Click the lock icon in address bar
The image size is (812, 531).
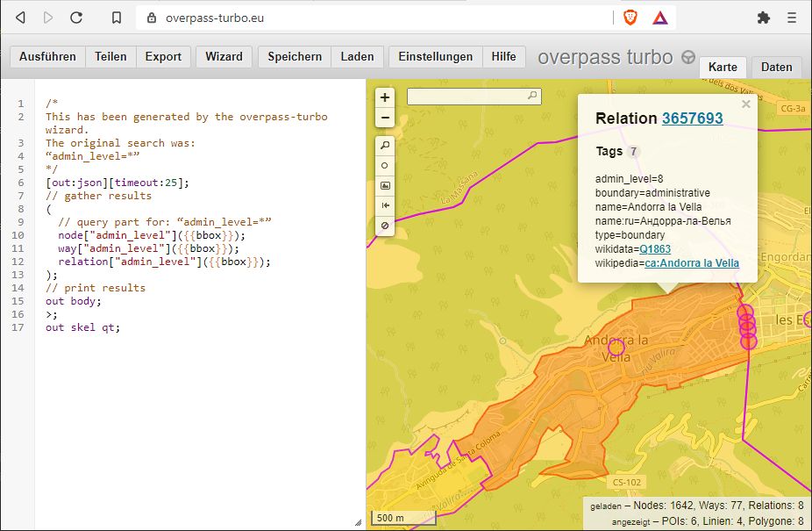(151, 18)
